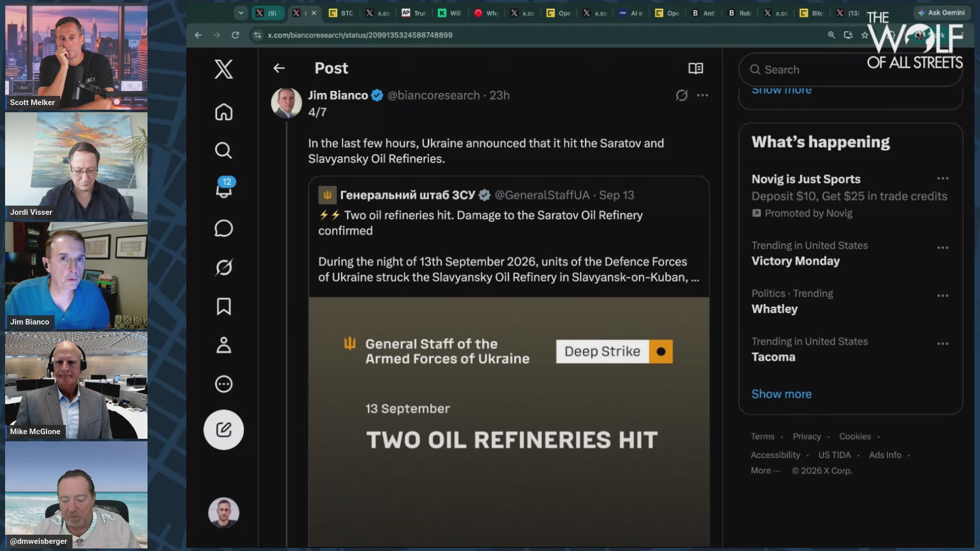Viewport: 980px width, 551px height.
Task: Click browser back arrow
Action: point(198,35)
